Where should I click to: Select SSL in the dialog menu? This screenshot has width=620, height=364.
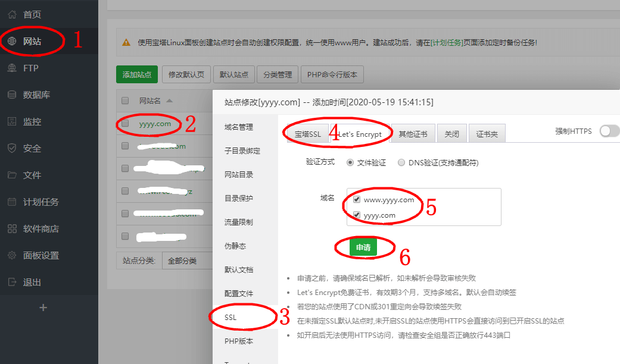point(230,318)
